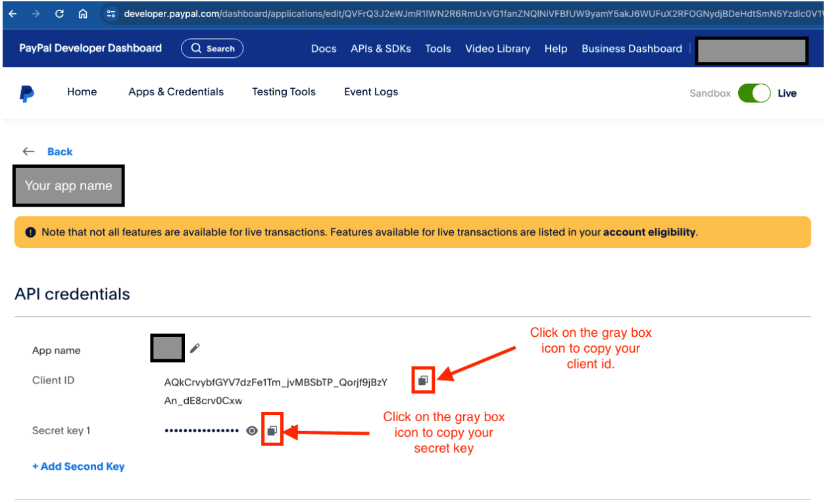Open Tools in the top navigation
Screen dimensions: 825x504
coord(438,49)
